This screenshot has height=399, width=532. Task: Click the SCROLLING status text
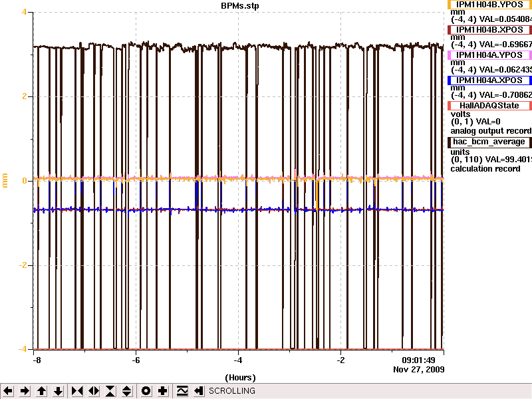tap(232, 391)
